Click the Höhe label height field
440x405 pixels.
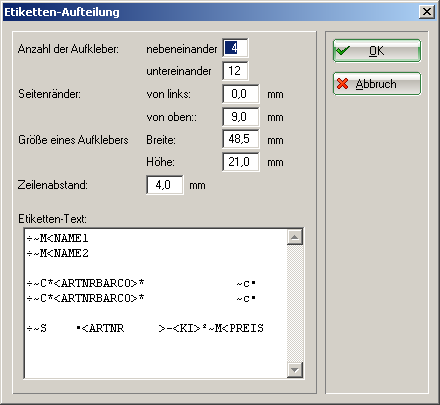(x=241, y=162)
